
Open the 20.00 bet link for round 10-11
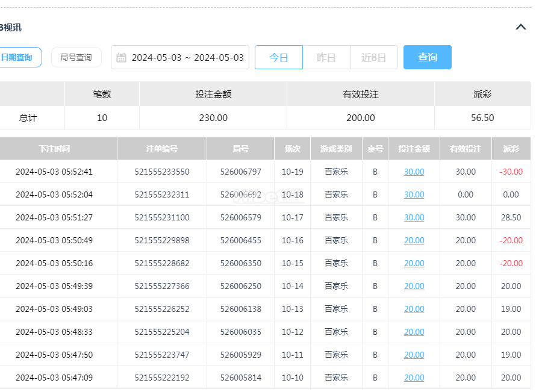pyautogui.click(x=414, y=355)
